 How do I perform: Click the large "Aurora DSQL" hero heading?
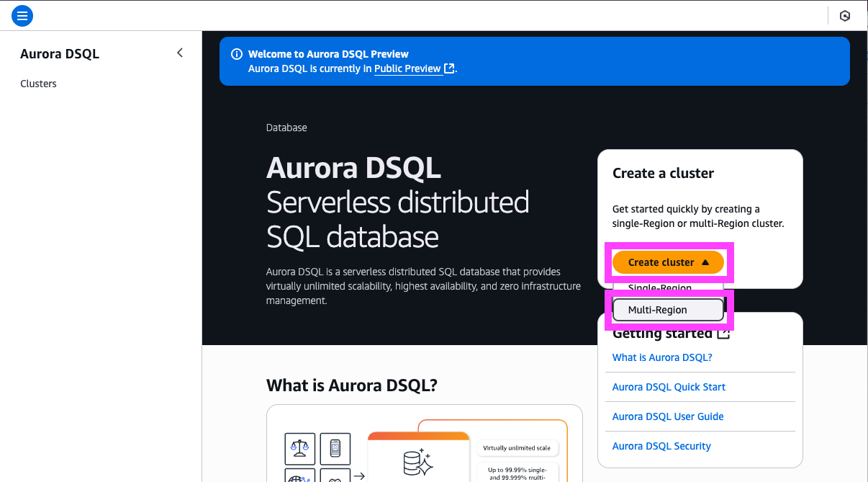353,168
